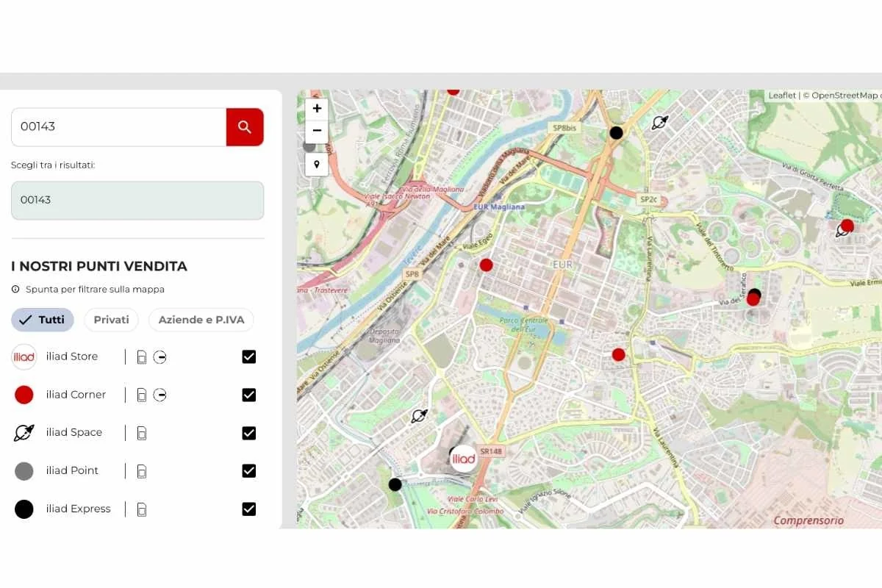The height and width of the screenshot is (588, 882).
Task: Open the OpenStreetMap attribution link
Action: point(844,96)
